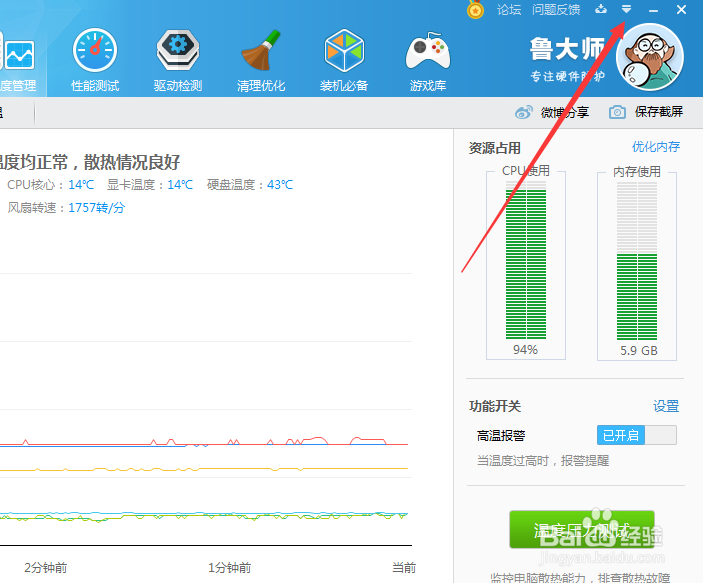This screenshot has width=703, height=583.
Task: Click the 内存使用 memory bar gauge
Action: click(x=637, y=261)
